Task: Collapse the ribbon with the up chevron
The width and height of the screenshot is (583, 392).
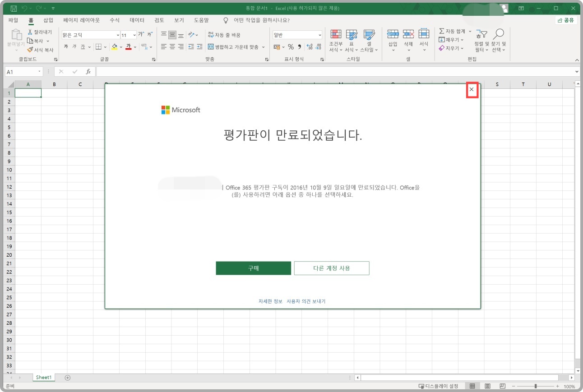Action: (x=576, y=59)
